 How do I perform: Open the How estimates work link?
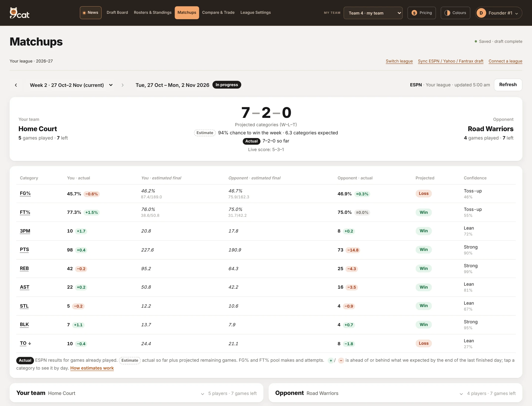(x=92, y=368)
